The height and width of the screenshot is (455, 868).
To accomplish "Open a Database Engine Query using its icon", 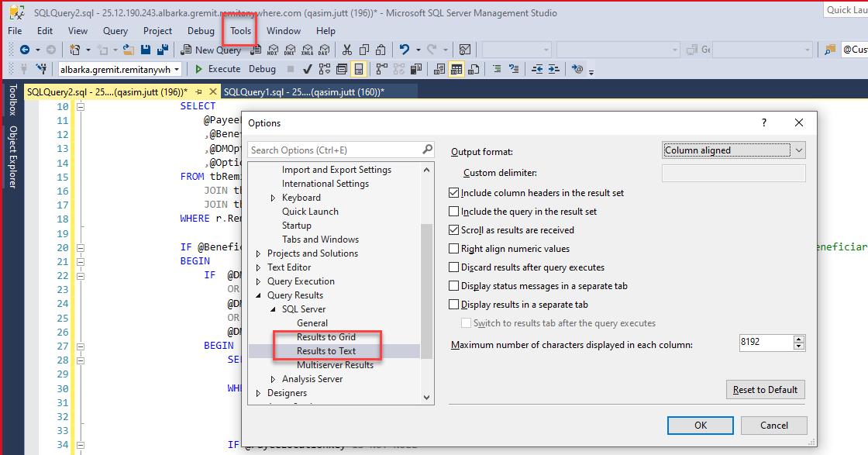I will pos(256,50).
